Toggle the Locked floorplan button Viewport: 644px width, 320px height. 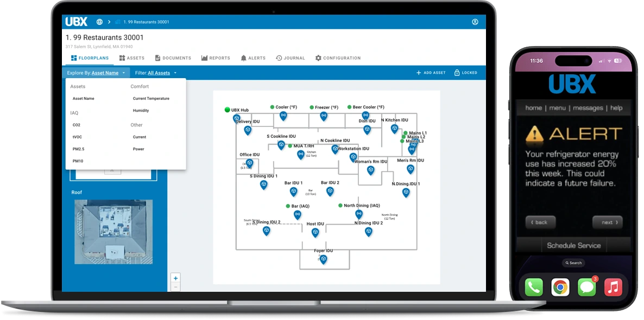(466, 73)
